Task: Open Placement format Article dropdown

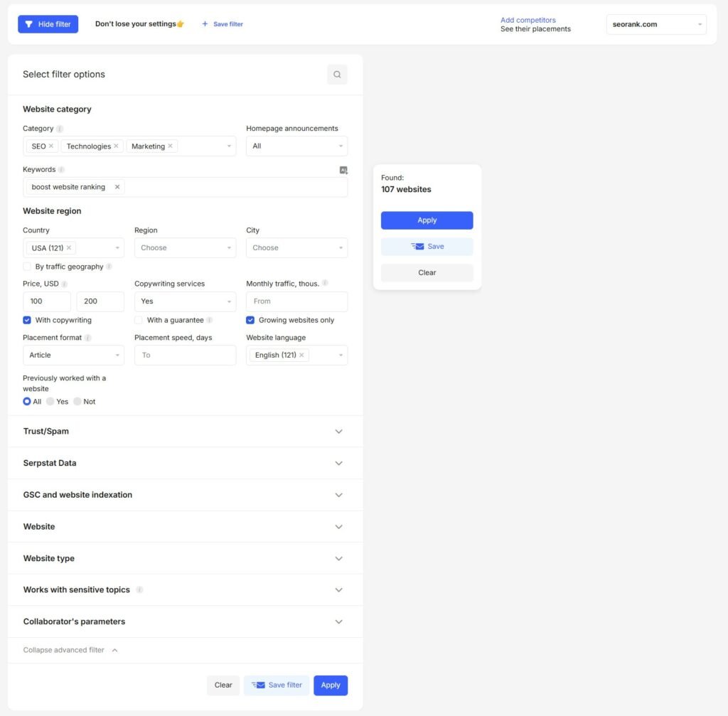Action: coord(73,356)
